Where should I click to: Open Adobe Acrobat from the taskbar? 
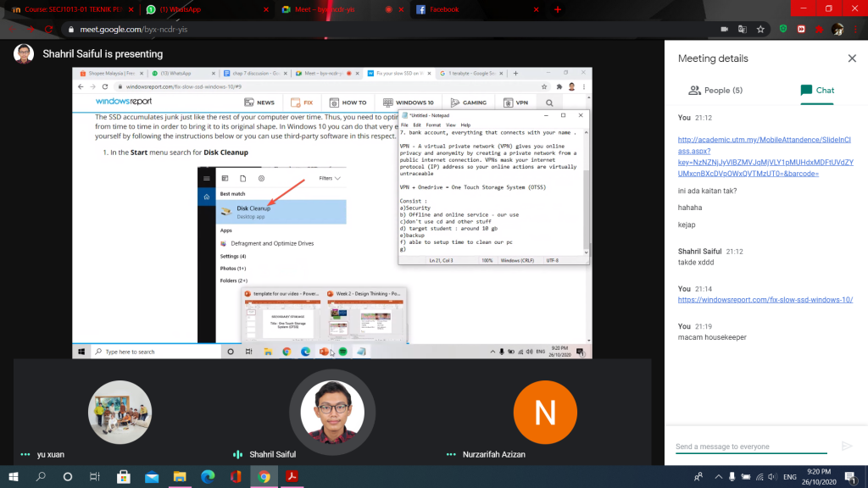click(x=290, y=477)
